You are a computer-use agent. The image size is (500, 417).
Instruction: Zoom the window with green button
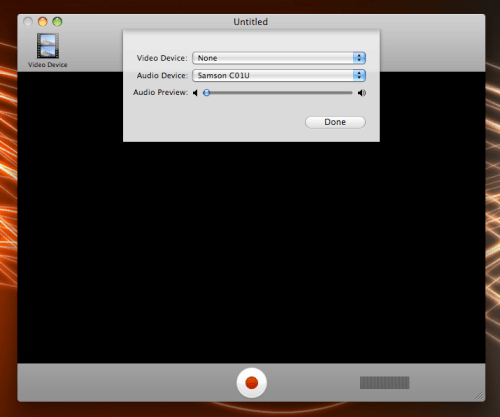(57, 22)
